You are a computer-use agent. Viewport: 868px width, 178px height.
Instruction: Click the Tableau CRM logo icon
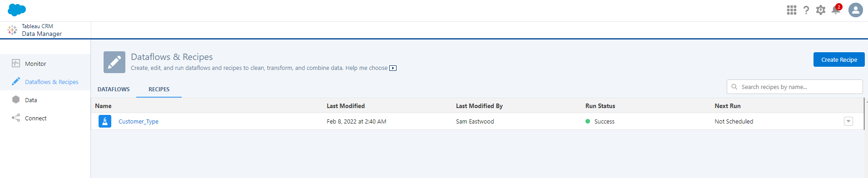[x=12, y=30]
